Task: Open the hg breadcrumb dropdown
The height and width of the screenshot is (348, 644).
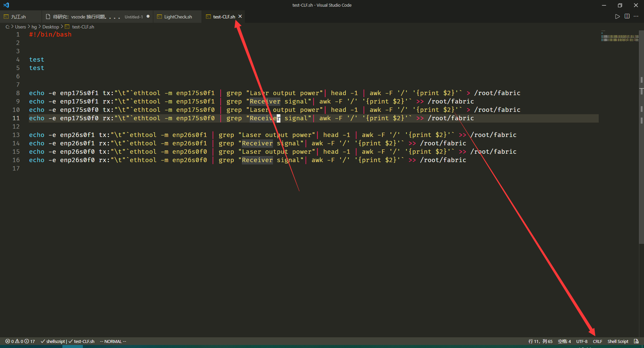Action: coord(34,27)
